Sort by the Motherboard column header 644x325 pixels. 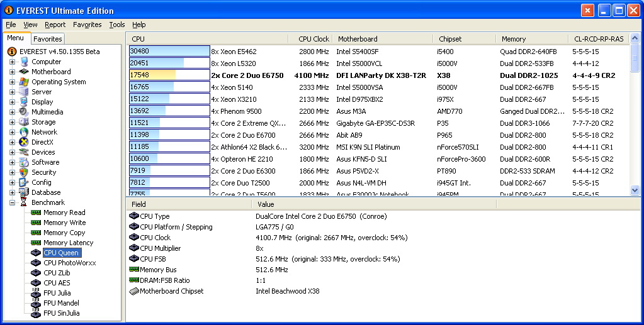382,39
